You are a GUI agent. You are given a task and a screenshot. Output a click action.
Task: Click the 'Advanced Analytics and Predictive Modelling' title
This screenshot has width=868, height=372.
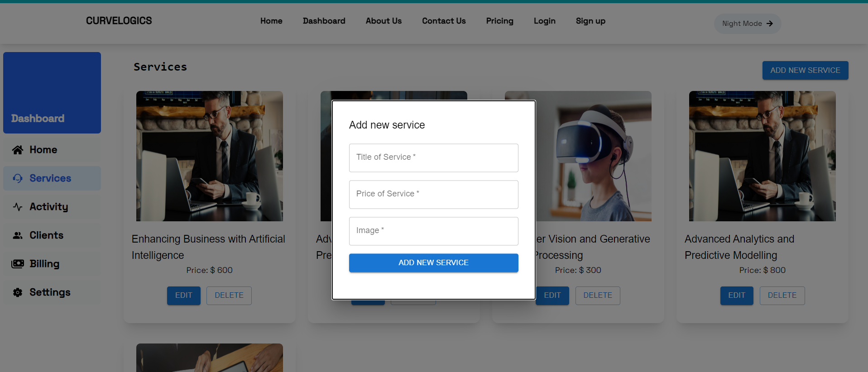[x=739, y=247]
